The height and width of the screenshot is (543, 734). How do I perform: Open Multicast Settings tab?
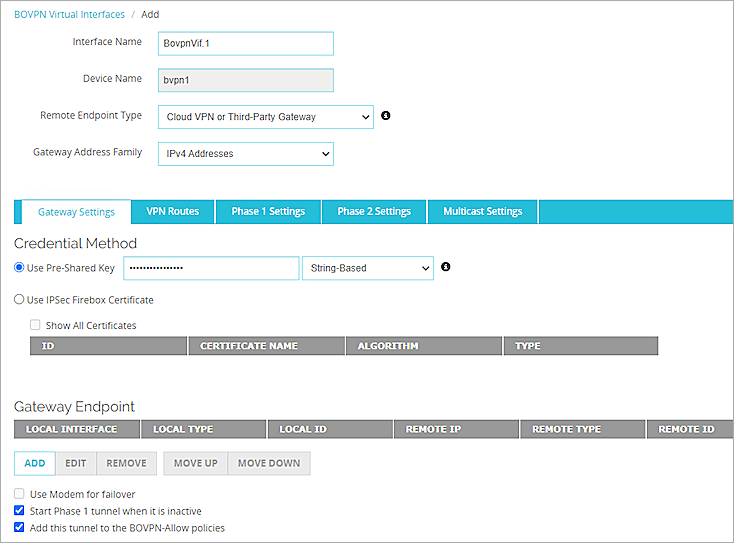click(483, 212)
